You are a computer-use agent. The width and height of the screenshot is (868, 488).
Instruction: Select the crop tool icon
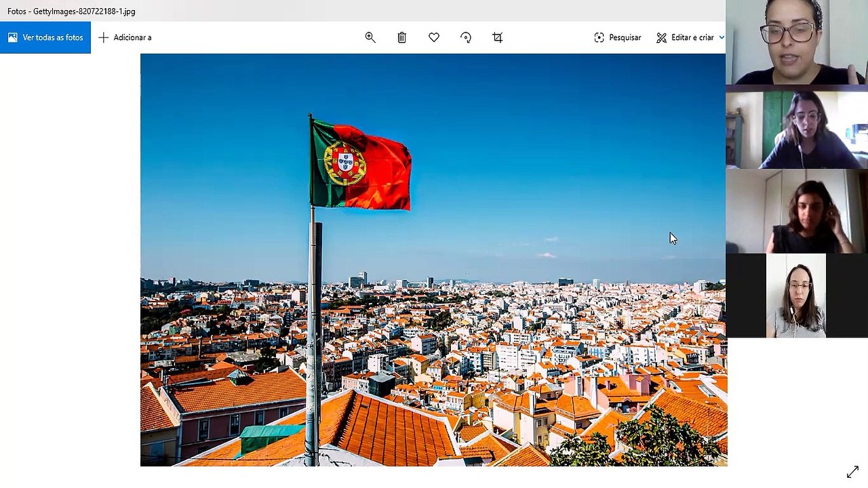(498, 37)
